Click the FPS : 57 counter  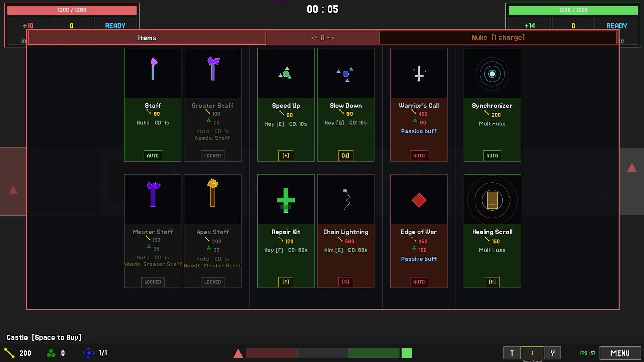[588, 353]
